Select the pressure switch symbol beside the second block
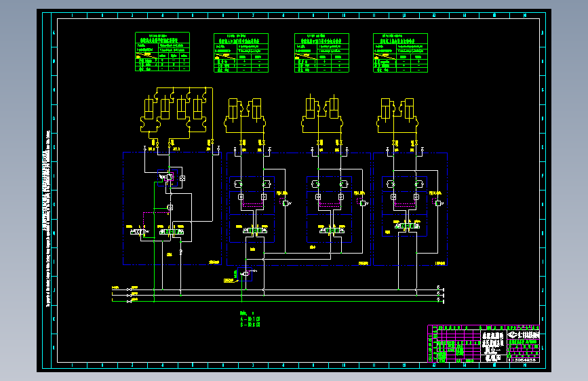The height and width of the screenshot is (381, 588). (x=286, y=203)
